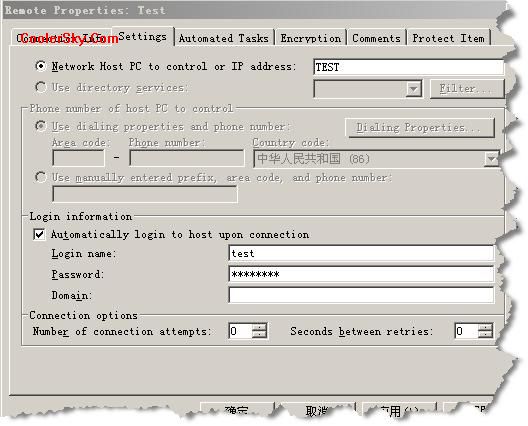The height and width of the screenshot is (426, 528).
Task: Click the Filter button
Action: coord(467,89)
